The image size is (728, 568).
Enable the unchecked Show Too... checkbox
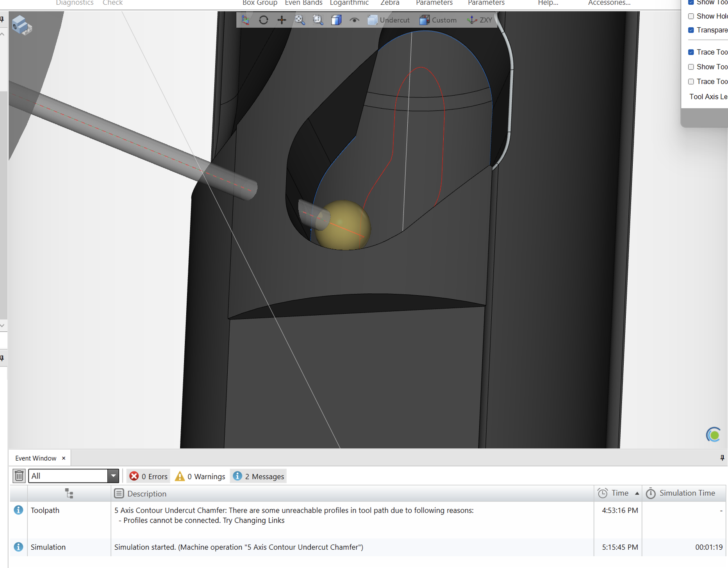pyautogui.click(x=691, y=67)
